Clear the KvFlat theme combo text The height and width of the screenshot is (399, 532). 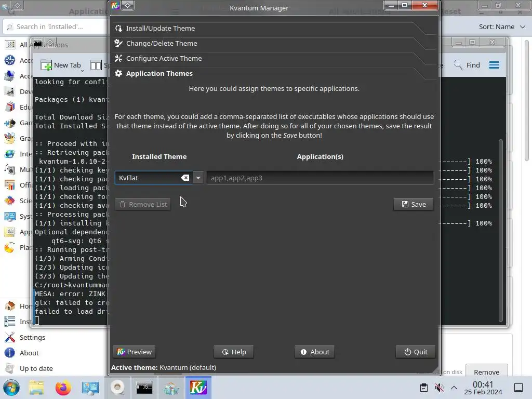click(185, 178)
